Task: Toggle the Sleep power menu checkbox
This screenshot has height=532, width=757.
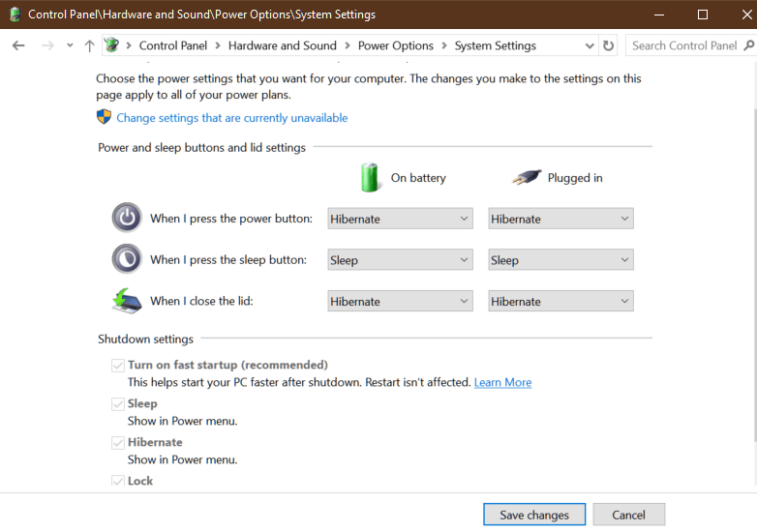Action: pyautogui.click(x=118, y=404)
